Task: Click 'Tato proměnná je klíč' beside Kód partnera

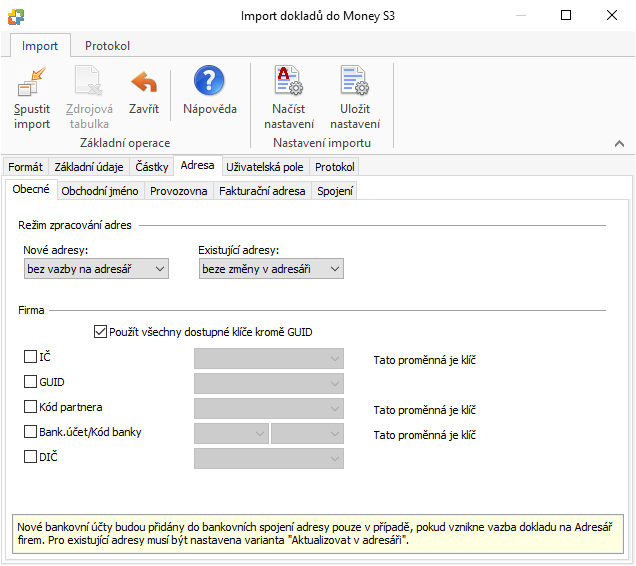Action: 424,410
